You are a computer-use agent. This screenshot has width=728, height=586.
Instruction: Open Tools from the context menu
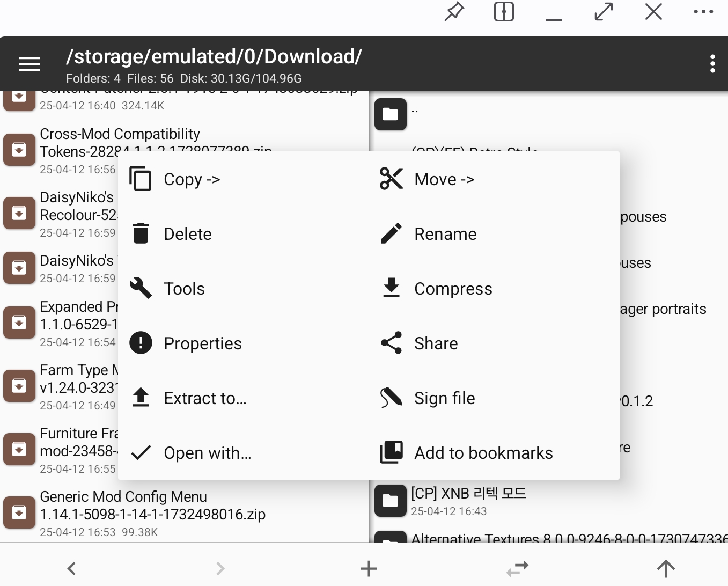(244, 289)
